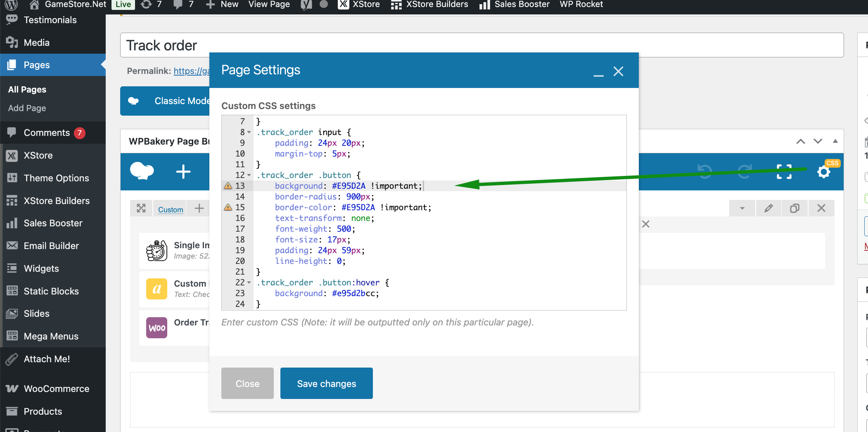Select Single Image element stopwatch thumbnail
The image size is (868, 432).
[x=157, y=250]
